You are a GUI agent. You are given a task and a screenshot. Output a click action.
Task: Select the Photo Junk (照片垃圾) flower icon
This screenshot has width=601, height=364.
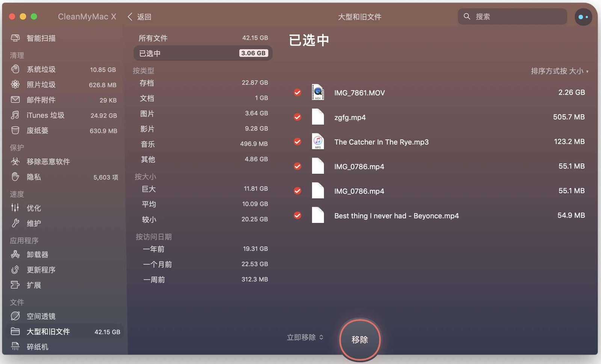tap(15, 85)
